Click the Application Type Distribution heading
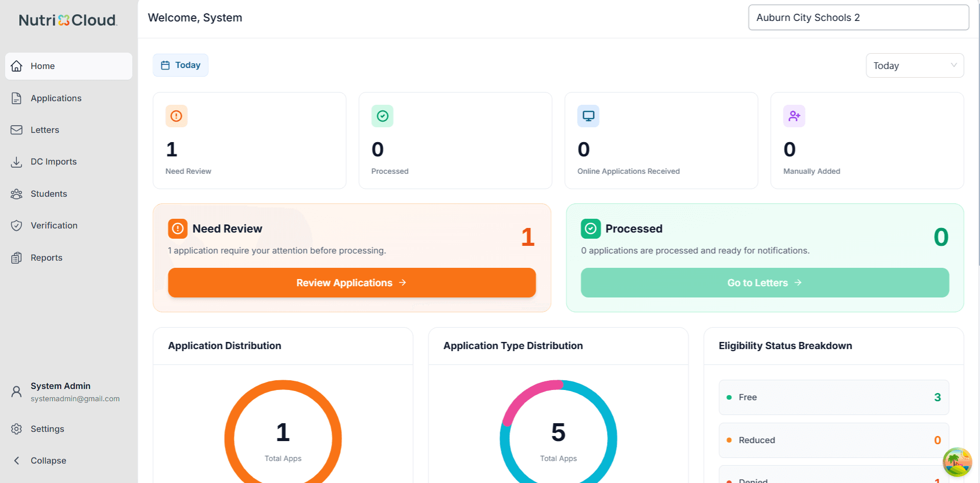This screenshot has height=483, width=980. click(513, 346)
